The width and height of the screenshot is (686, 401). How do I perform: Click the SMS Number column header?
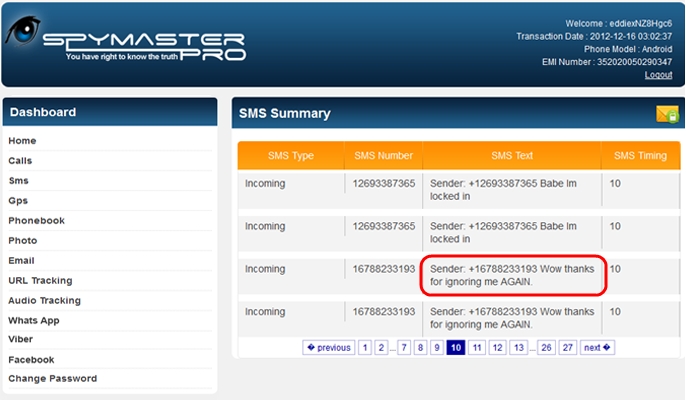[x=383, y=156]
